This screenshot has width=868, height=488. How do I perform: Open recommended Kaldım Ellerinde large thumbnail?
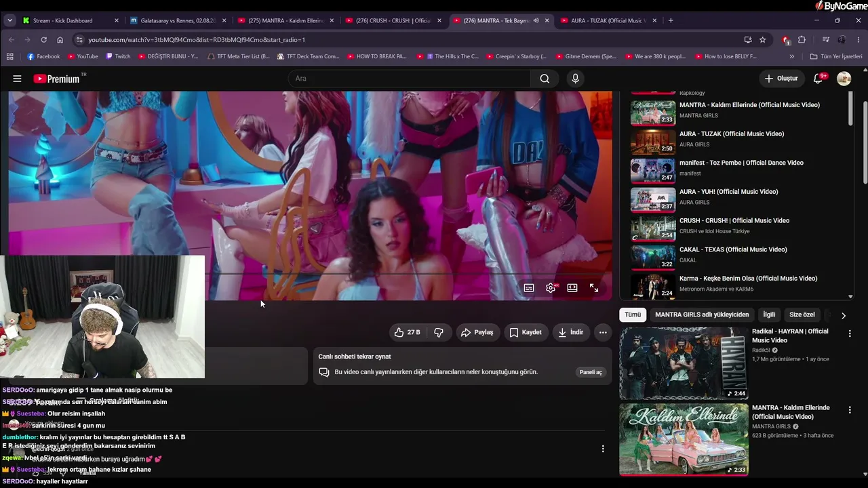point(684,440)
